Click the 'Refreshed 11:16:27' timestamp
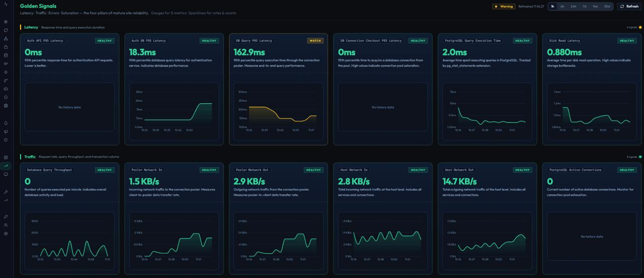The width and height of the screenshot is (644, 278). pos(531,7)
